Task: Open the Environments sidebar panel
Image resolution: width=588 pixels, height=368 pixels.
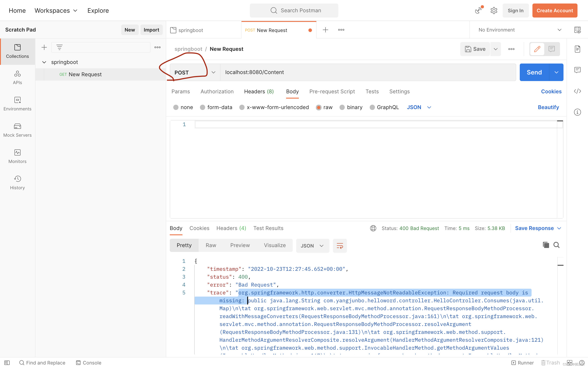Action: 17,104
